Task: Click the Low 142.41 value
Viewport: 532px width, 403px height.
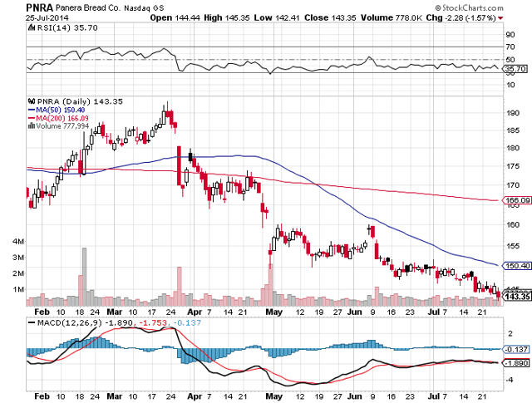Action: tap(277, 17)
